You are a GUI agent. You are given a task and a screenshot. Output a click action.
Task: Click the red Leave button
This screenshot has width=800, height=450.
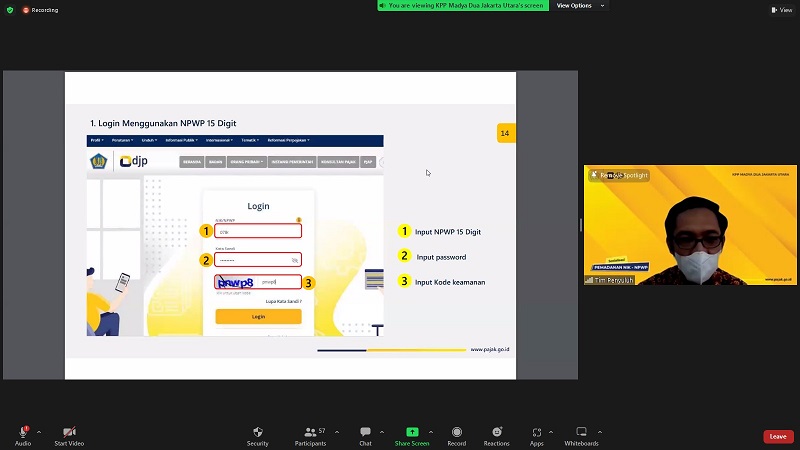[x=778, y=437]
